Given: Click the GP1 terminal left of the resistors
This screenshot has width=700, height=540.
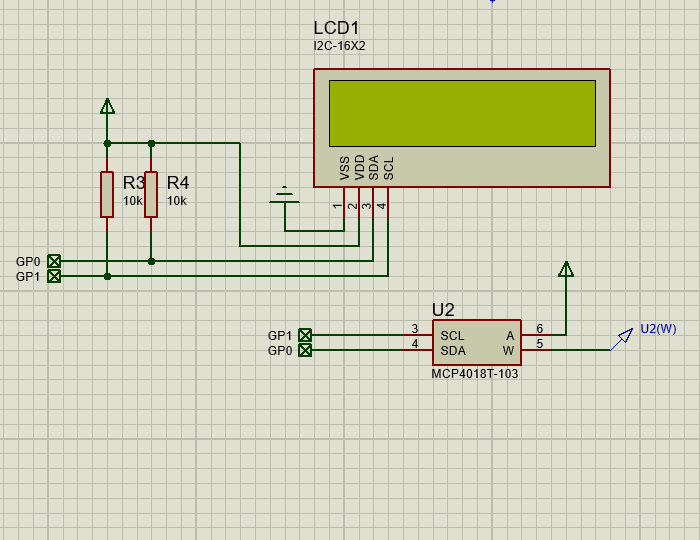Looking at the screenshot, I should (x=54, y=276).
